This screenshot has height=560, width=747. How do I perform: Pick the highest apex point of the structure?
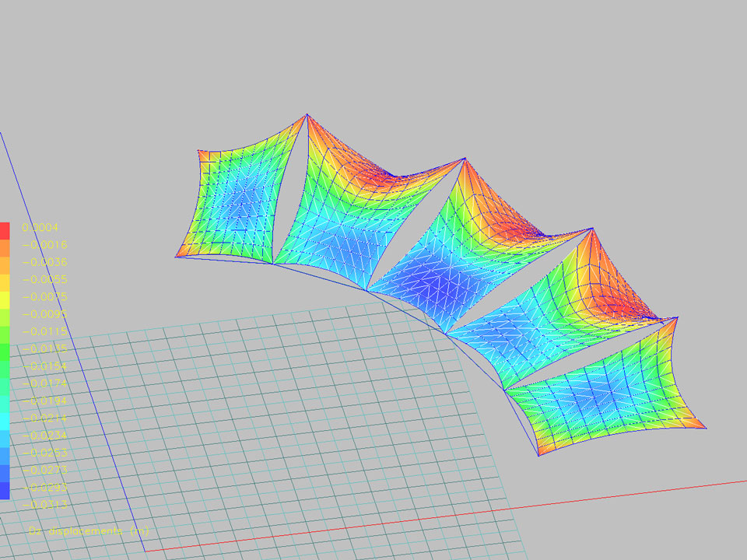[307, 115]
